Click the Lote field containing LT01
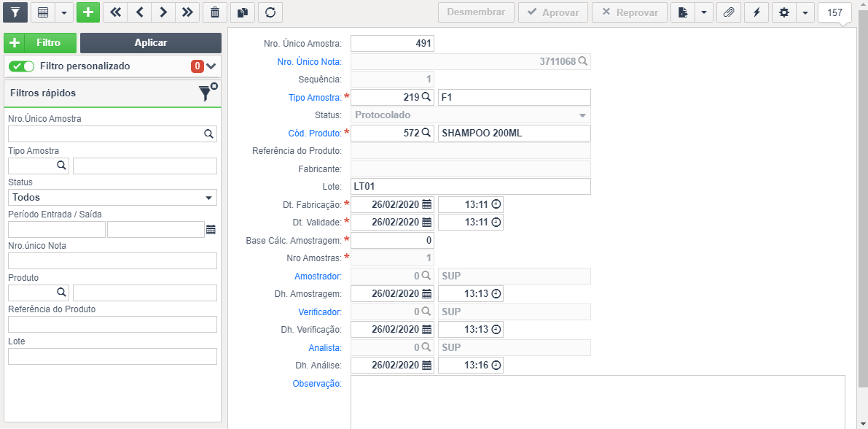 471,186
